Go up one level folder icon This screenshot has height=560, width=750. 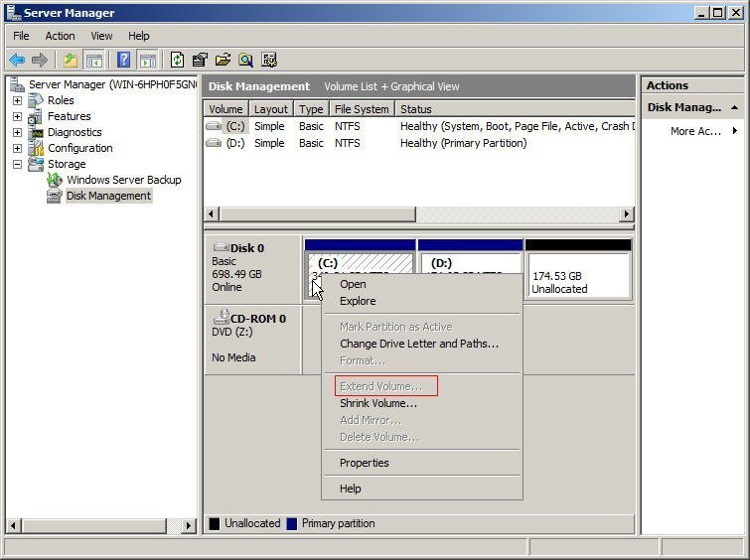(71, 61)
